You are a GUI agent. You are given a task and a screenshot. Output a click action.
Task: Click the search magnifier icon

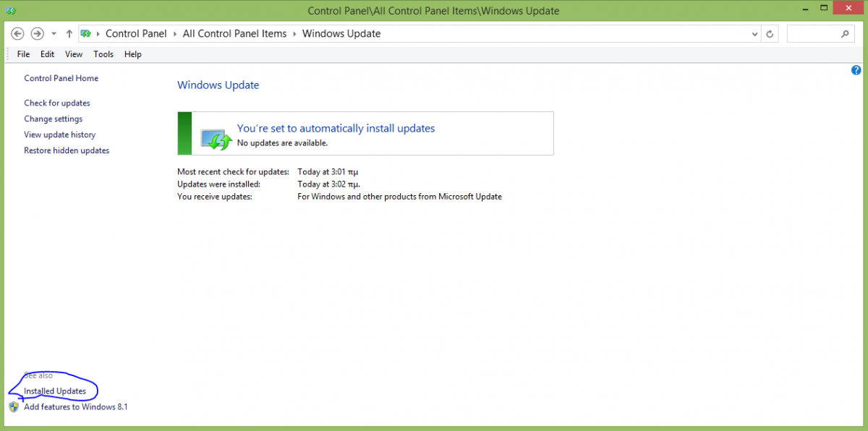click(844, 34)
